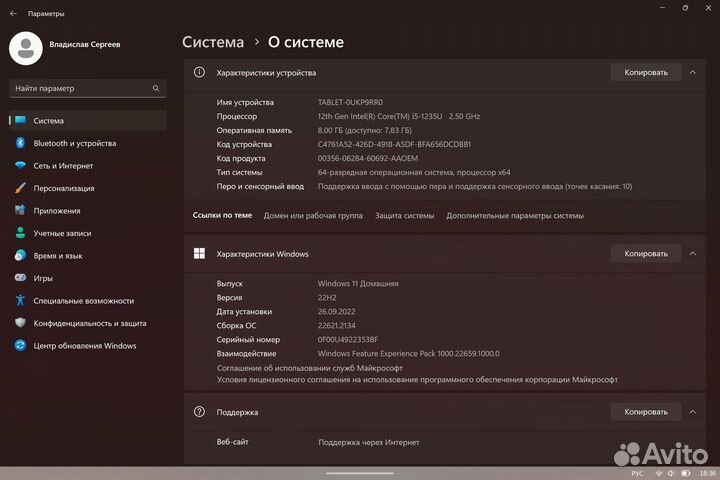Copy device specs with Копировать button

click(x=646, y=73)
